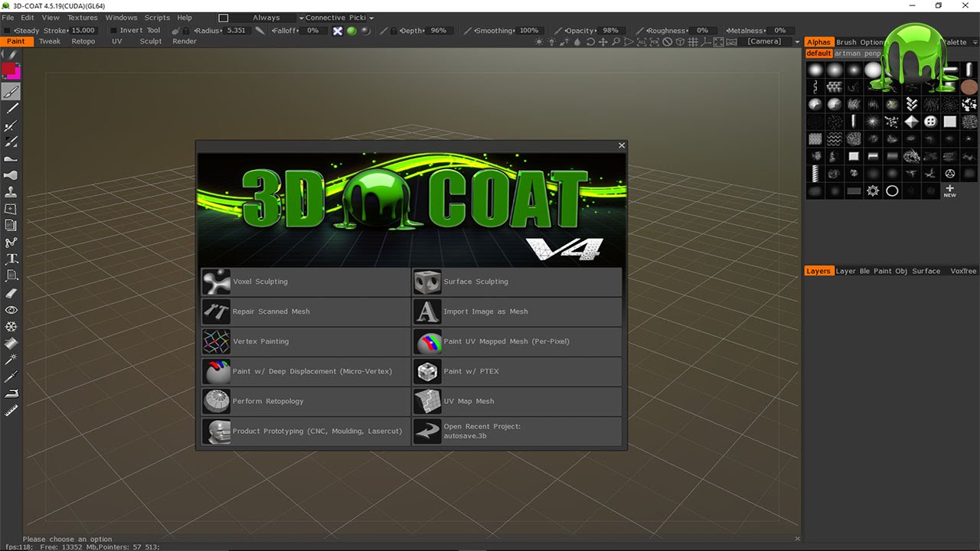The image size is (980, 551).
Task: Choose Product Prototyping (CNC, Moulding, Lasercut)
Action: 305,431
